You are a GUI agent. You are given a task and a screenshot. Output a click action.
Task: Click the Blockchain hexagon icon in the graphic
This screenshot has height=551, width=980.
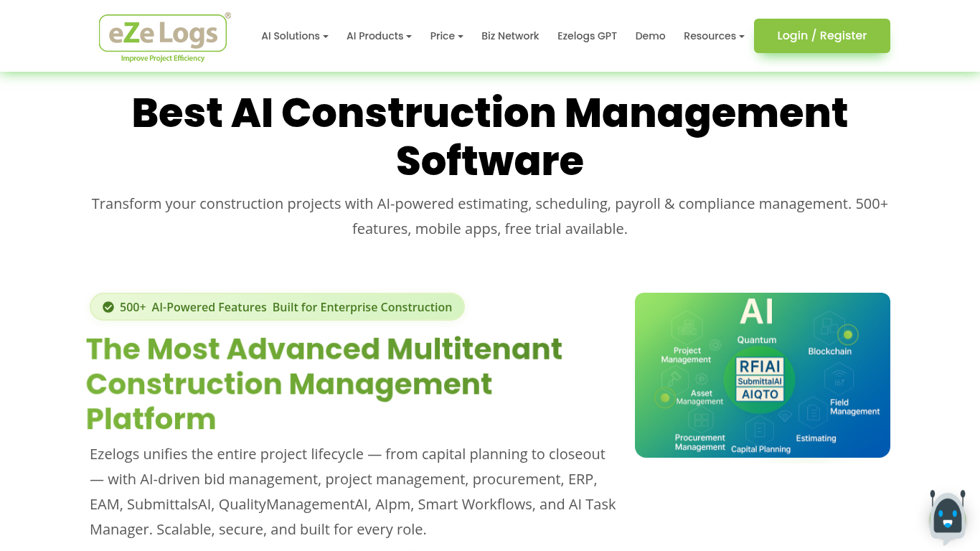[829, 327]
